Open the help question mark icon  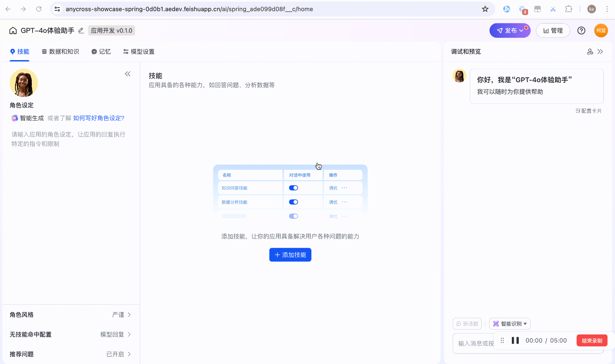581,31
